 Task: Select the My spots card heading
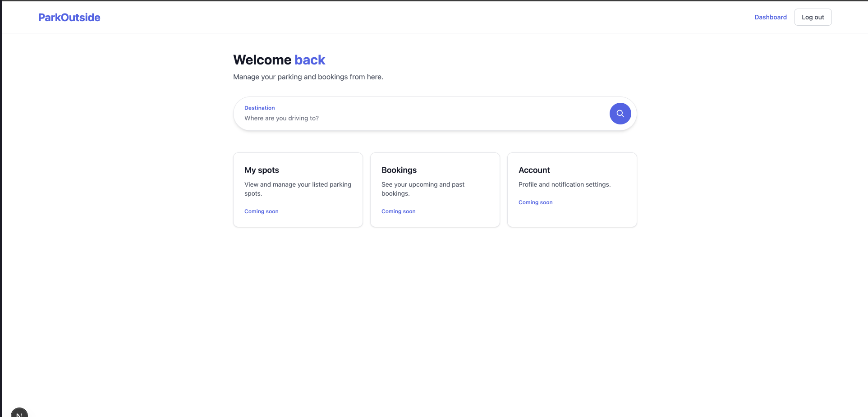tap(262, 170)
